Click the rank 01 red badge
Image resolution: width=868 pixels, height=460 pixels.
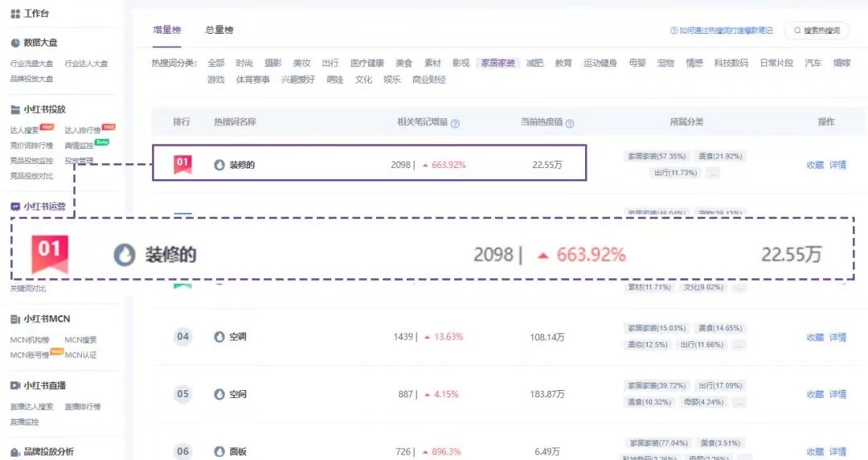182,165
